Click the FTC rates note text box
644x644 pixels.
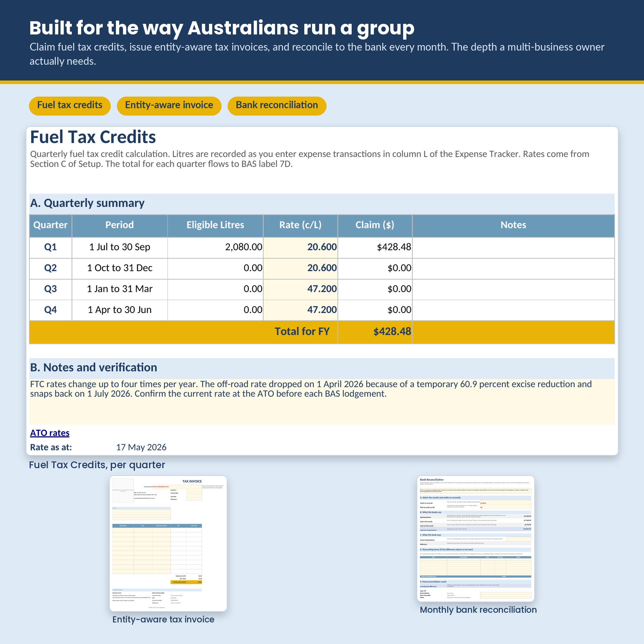click(x=322, y=402)
